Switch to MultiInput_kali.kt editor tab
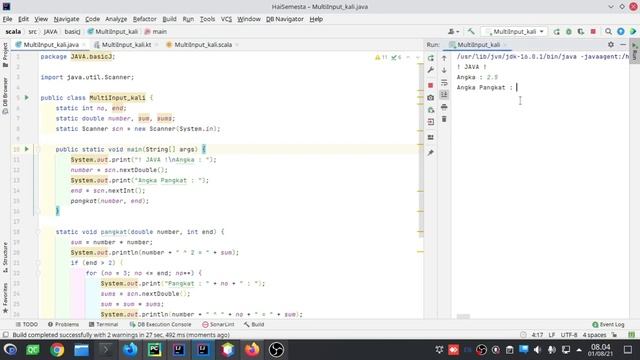The height and width of the screenshot is (360, 640). (x=126, y=44)
